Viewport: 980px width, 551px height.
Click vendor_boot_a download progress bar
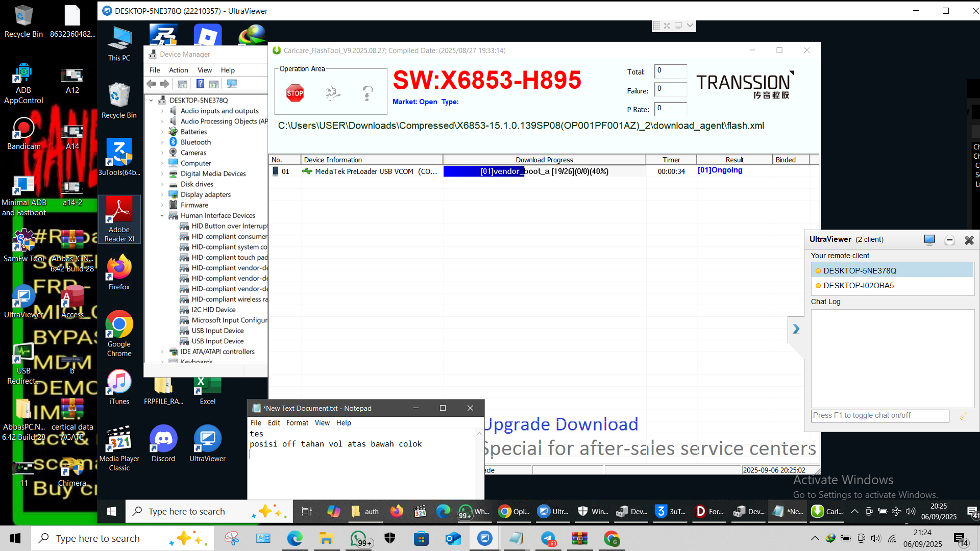tap(544, 171)
